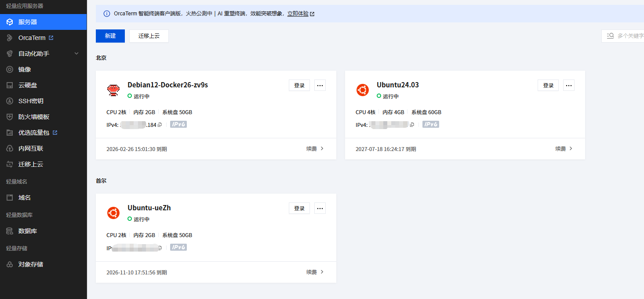
Task: Click the 域名 window icon
Action: (10, 198)
